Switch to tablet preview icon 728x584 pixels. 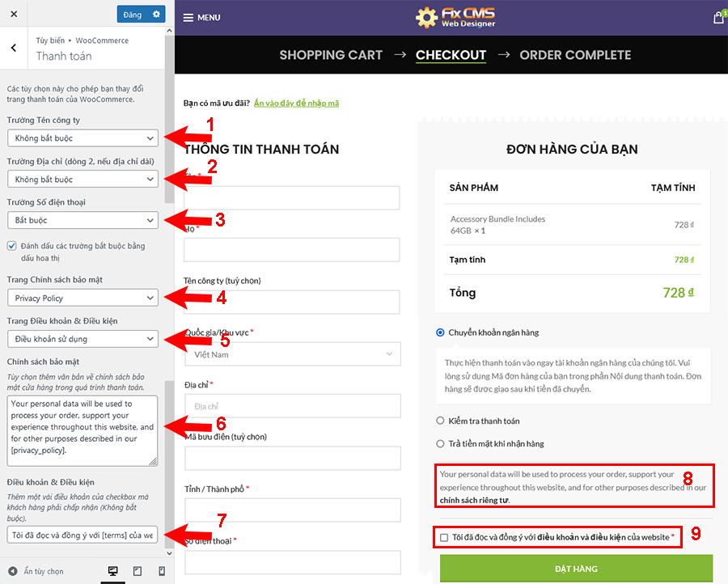point(137,571)
